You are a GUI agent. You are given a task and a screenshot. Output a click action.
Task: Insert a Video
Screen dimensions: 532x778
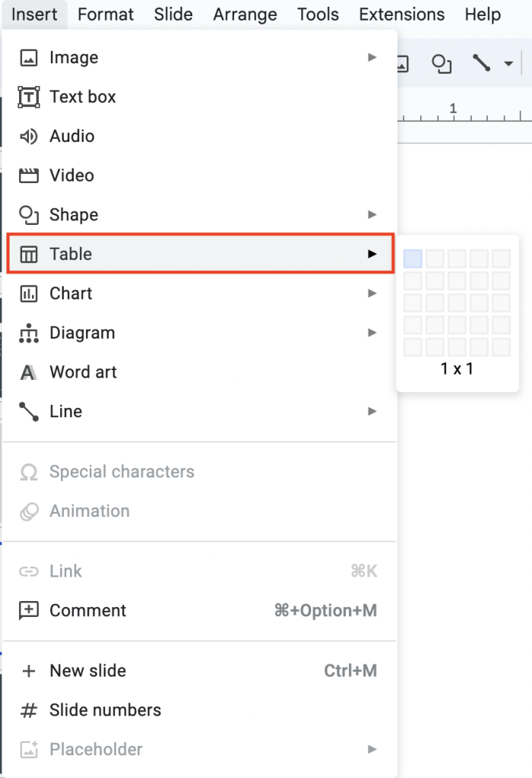click(72, 176)
